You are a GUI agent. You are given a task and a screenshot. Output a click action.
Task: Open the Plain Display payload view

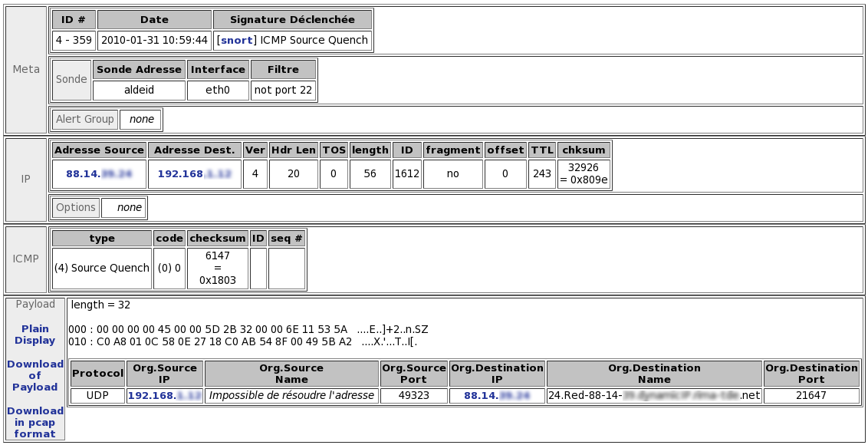pos(35,335)
